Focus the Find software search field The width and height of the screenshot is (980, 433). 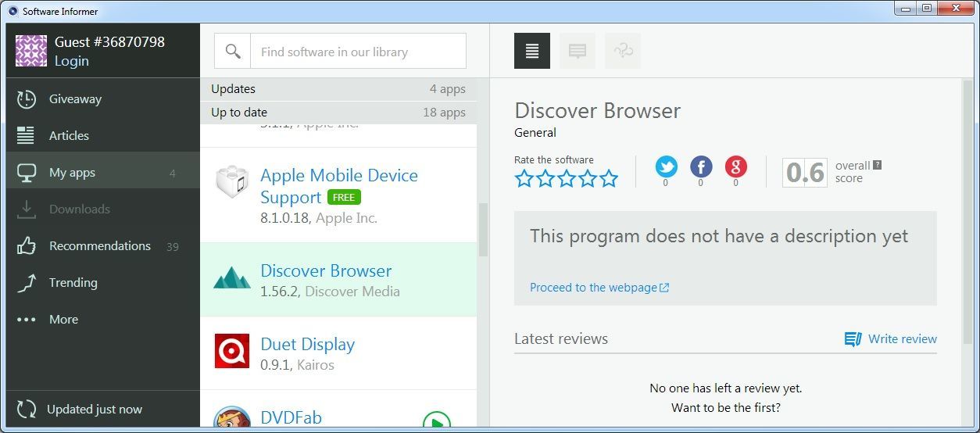click(x=358, y=52)
